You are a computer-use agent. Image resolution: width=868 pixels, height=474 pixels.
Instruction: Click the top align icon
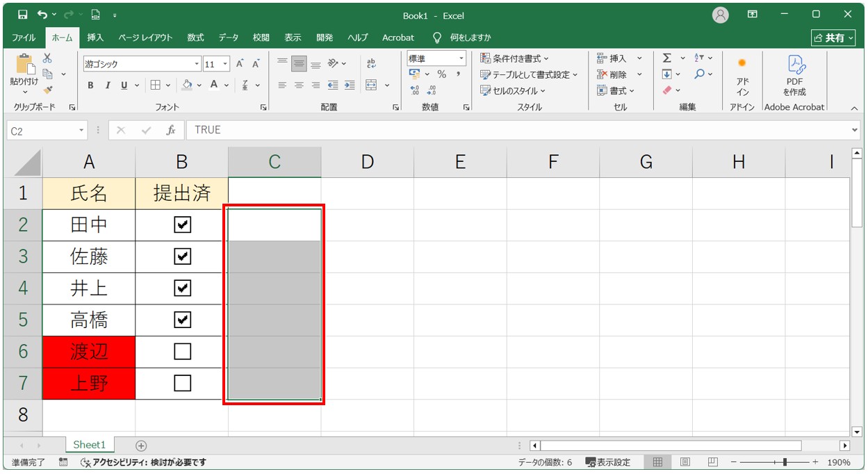tap(282, 63)
